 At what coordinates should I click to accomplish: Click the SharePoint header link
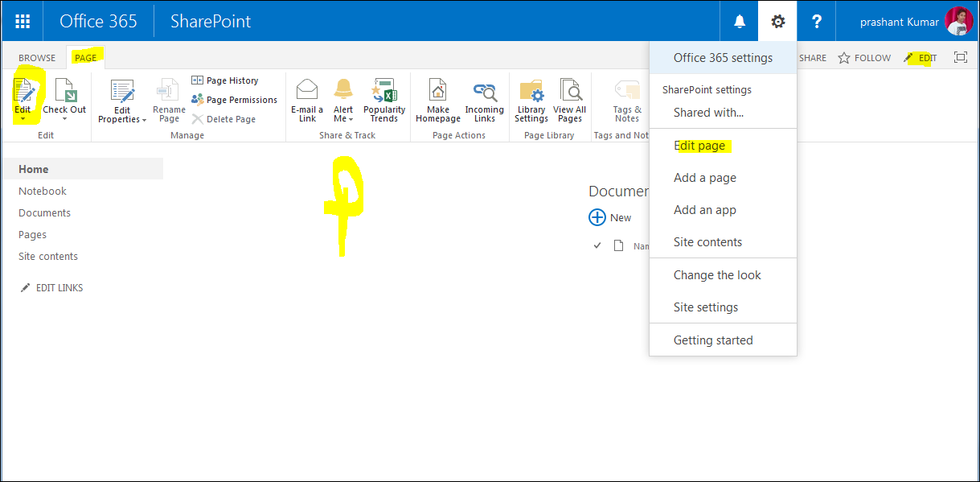(x=211, y=21)
